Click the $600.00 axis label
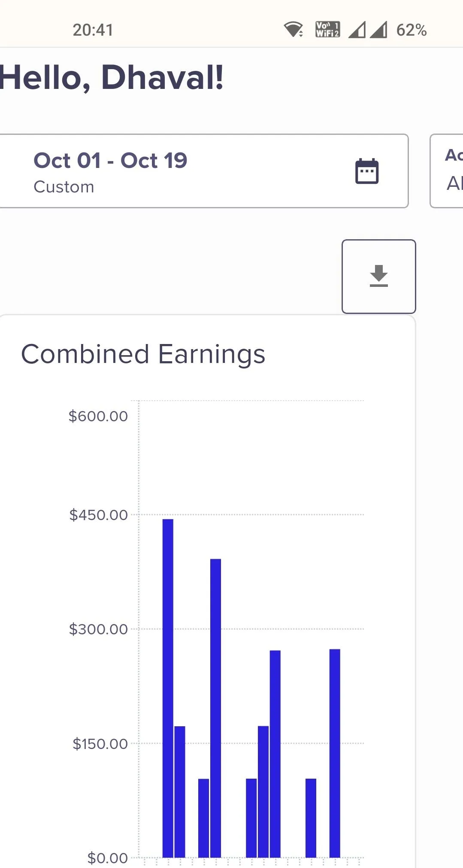 point(98,416)
